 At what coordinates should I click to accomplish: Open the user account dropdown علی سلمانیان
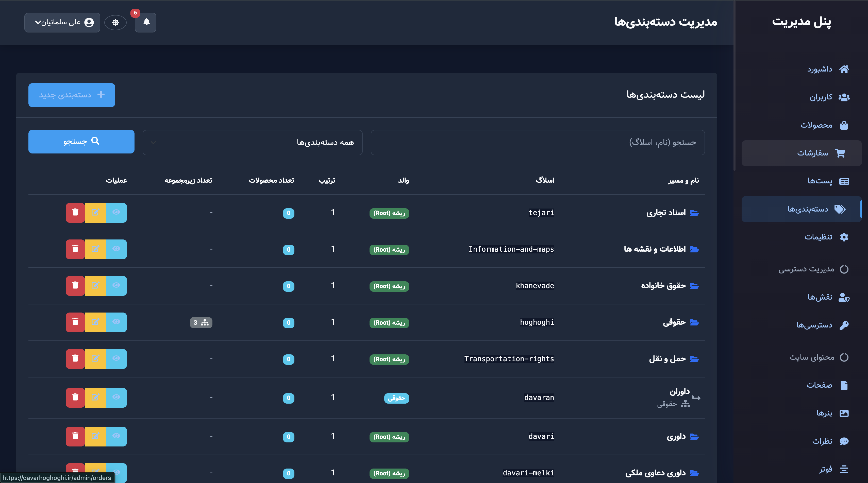[x=62, y=23]
